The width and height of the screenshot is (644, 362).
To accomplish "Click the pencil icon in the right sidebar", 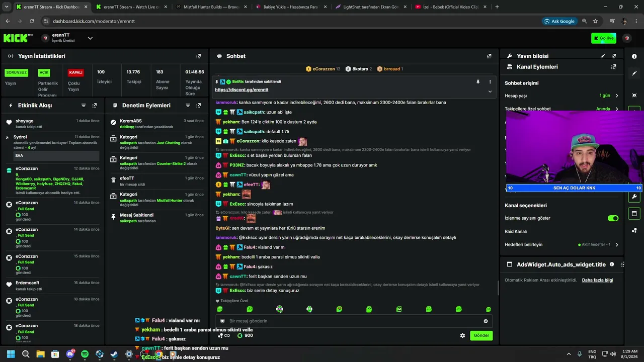I will [634, 73].
